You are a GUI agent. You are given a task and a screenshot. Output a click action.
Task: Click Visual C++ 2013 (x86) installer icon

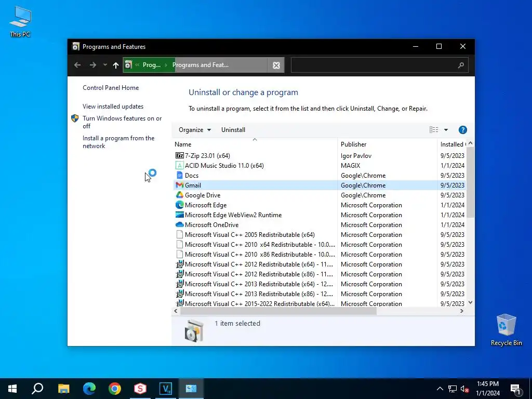(x=179, y=294)
